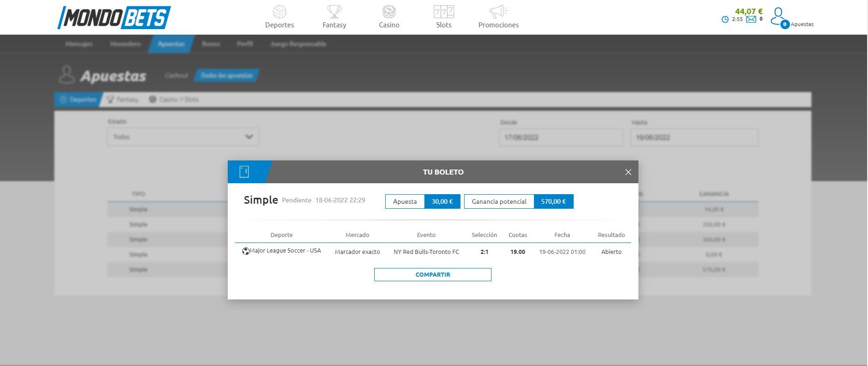Click the Simple ticket type heading
868x366 pixels.
[x=261, y=200]
